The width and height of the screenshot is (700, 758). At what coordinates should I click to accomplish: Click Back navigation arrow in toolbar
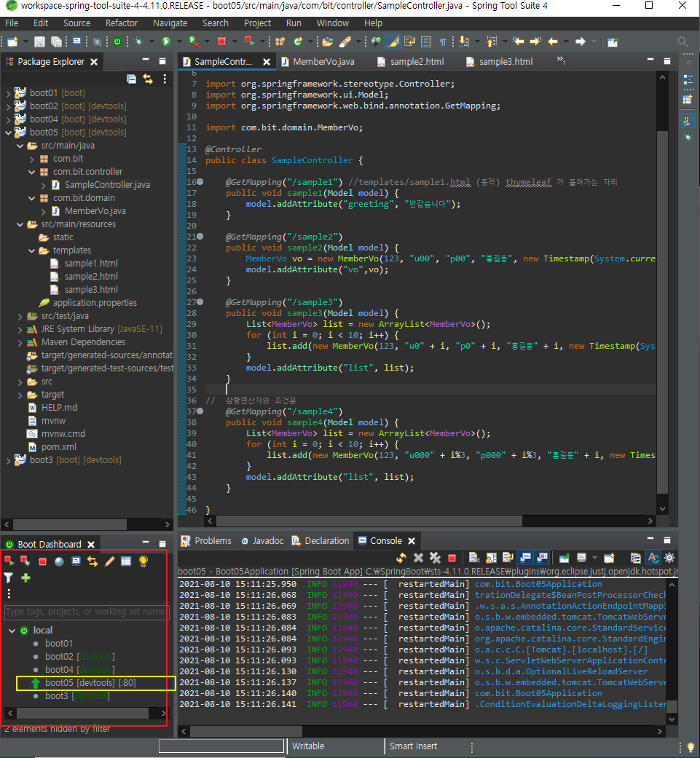pos(553,42)
